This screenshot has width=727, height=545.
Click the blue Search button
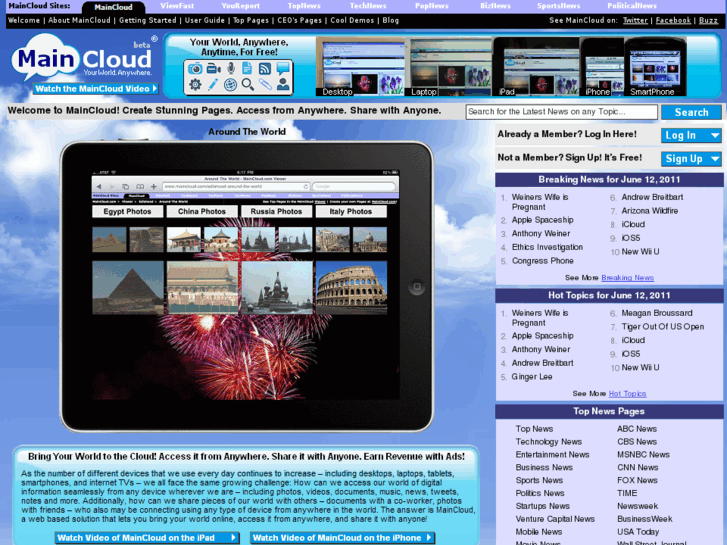tap(691, 112)
